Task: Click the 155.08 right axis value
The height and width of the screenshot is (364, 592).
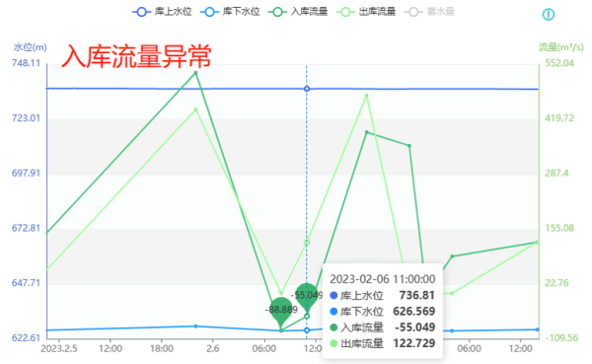Action: click(559, 228)
